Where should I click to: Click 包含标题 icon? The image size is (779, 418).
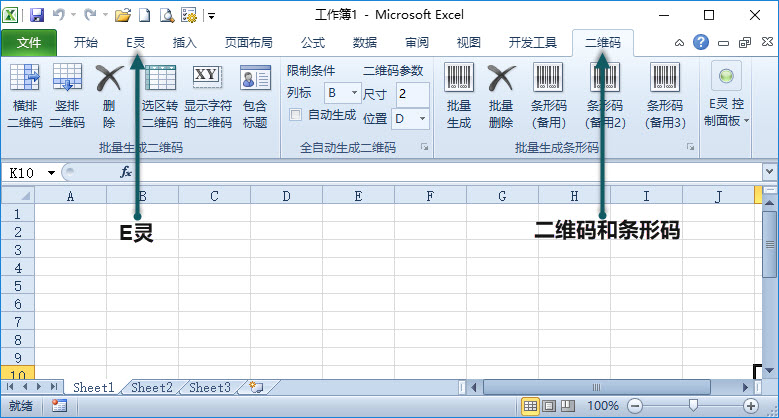click(x=255, y=78)
